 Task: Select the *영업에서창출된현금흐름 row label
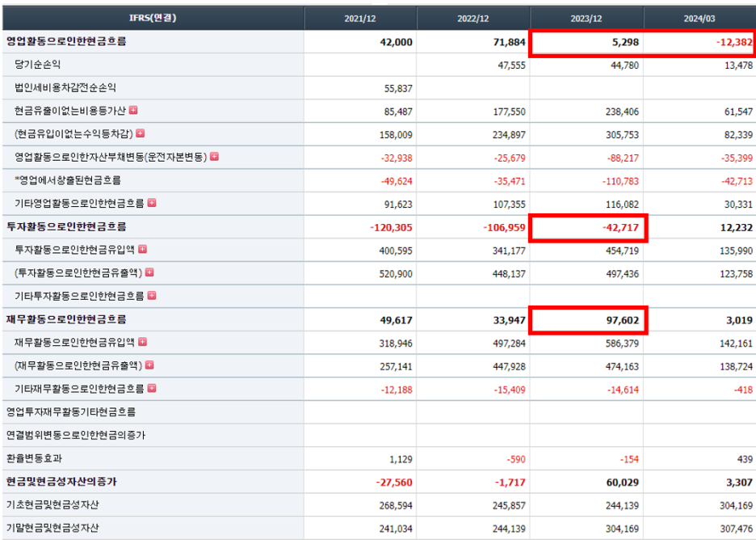pos(68,180)
